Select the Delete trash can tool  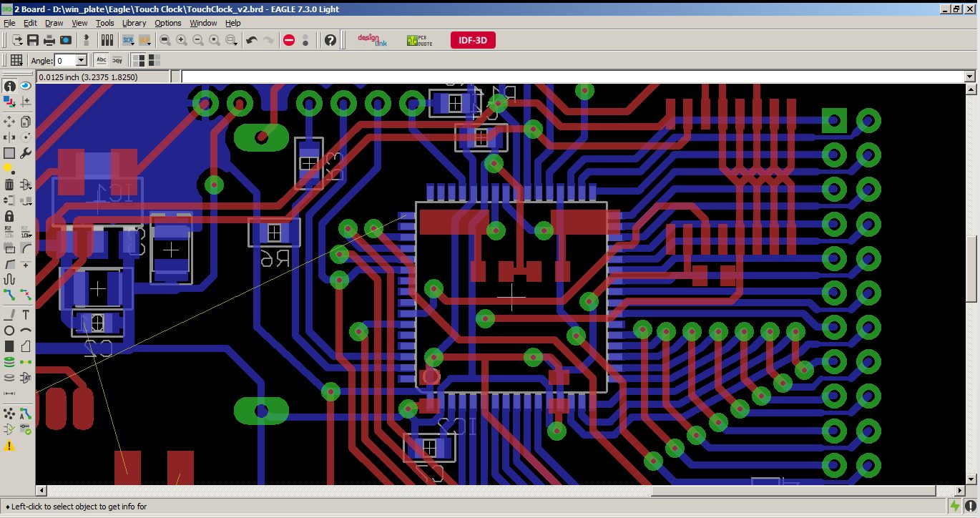coord(9,185)
